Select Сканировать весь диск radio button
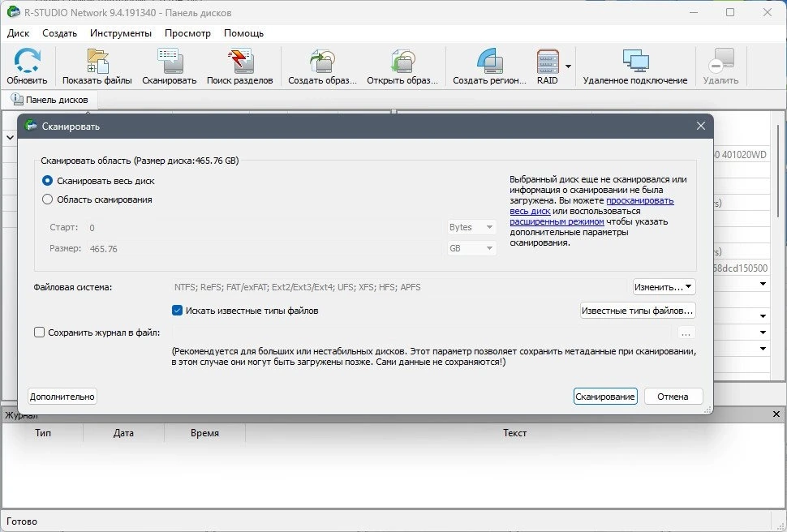 [x=48, y=181]
